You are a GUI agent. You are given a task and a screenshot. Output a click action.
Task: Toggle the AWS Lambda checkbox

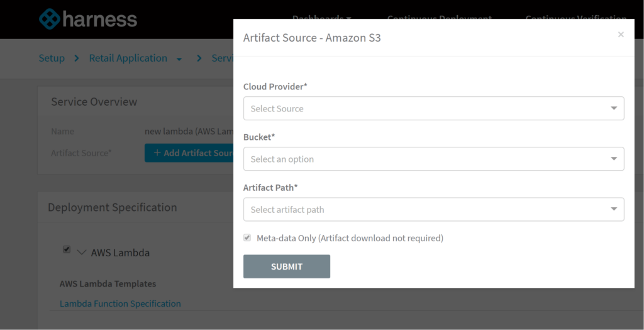click(67, 250)
